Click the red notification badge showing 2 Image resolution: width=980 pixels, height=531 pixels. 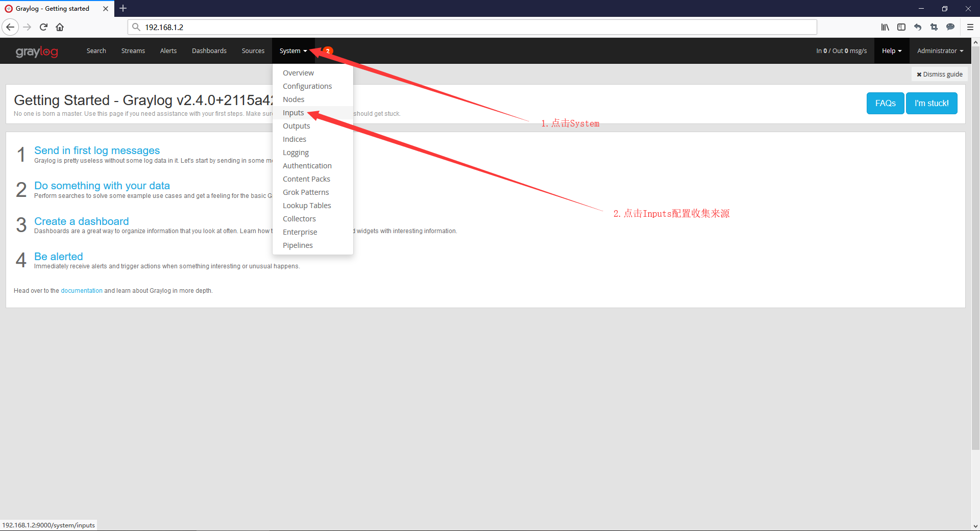click(328, 50)
